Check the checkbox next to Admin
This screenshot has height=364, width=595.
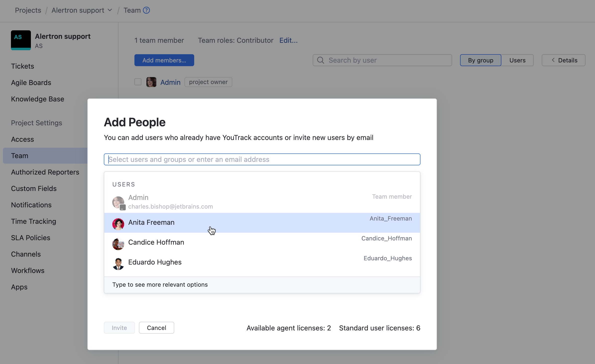point(138,82)
